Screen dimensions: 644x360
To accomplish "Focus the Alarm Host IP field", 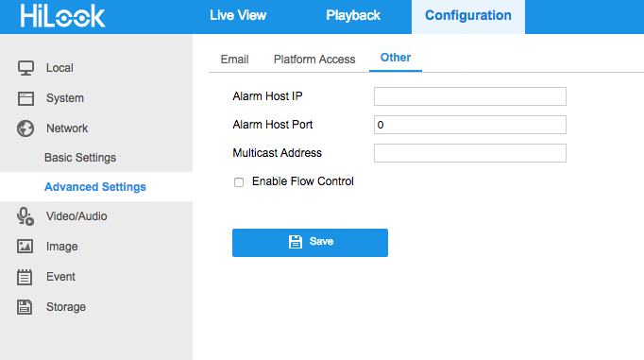I will (470, 96).
